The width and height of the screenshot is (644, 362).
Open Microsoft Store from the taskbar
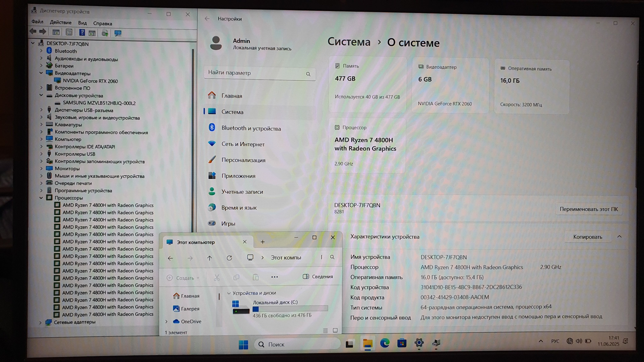point(402,343)
